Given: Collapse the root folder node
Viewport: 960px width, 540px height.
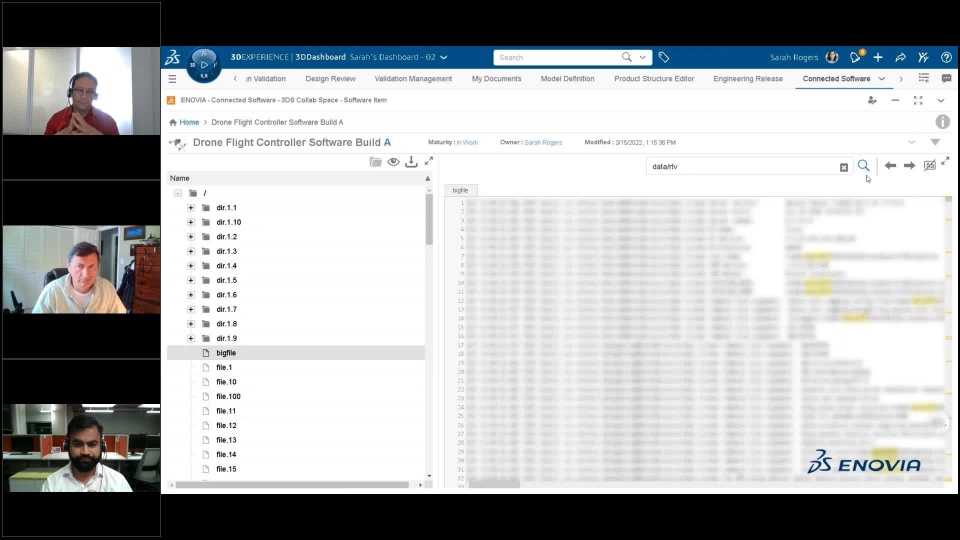Looking at the screenshot, I should click(178, 193).
